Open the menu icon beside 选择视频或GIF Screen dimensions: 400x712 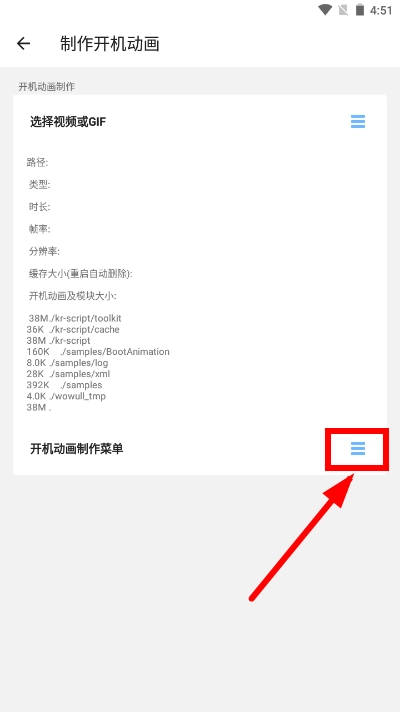[x=358, y=122]
